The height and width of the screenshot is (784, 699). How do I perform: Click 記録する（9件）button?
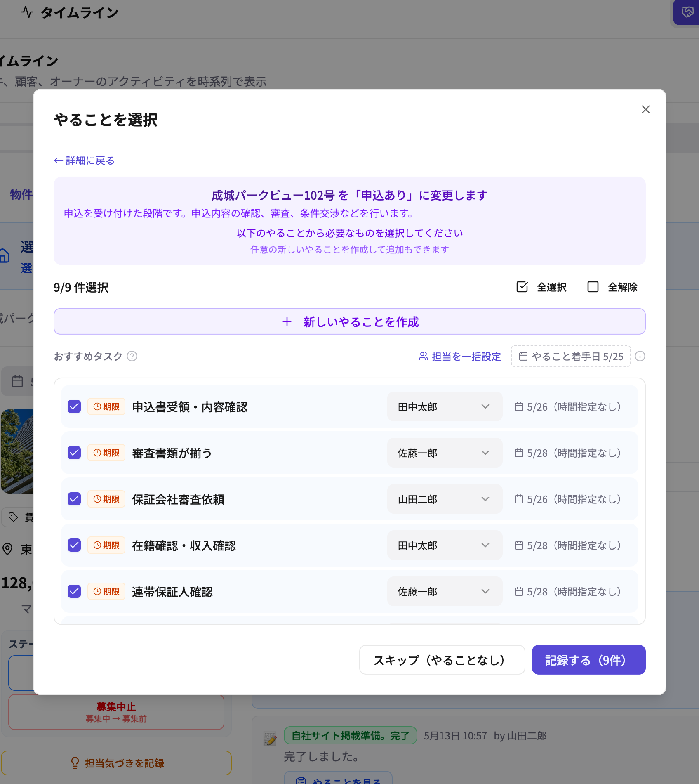588,660
